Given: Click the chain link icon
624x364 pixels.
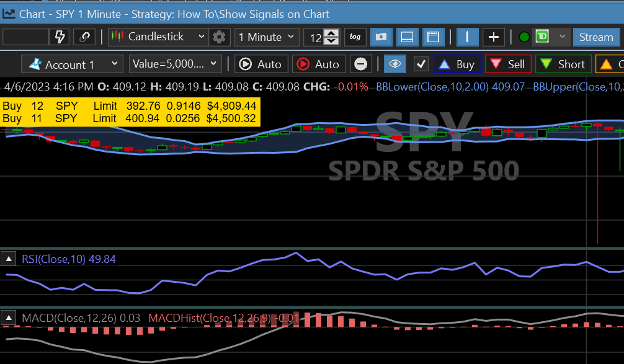Looking at the screenshot, I should 84,37.
